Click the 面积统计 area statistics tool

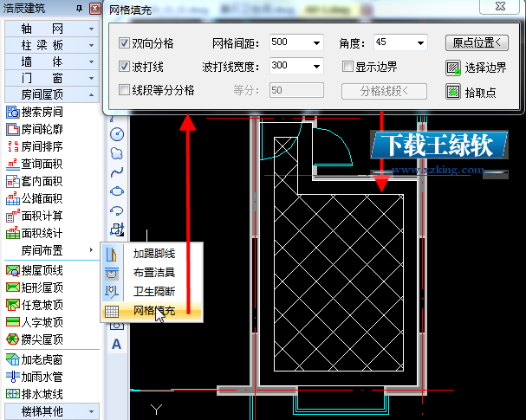[35, 233]
